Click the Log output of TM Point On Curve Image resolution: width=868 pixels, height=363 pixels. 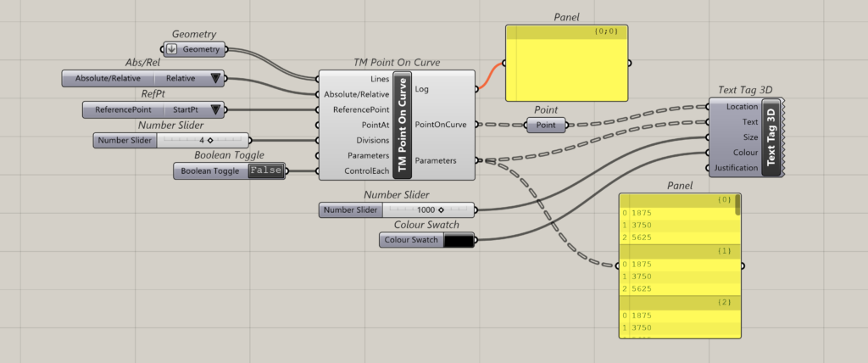(x=422, y=88)
